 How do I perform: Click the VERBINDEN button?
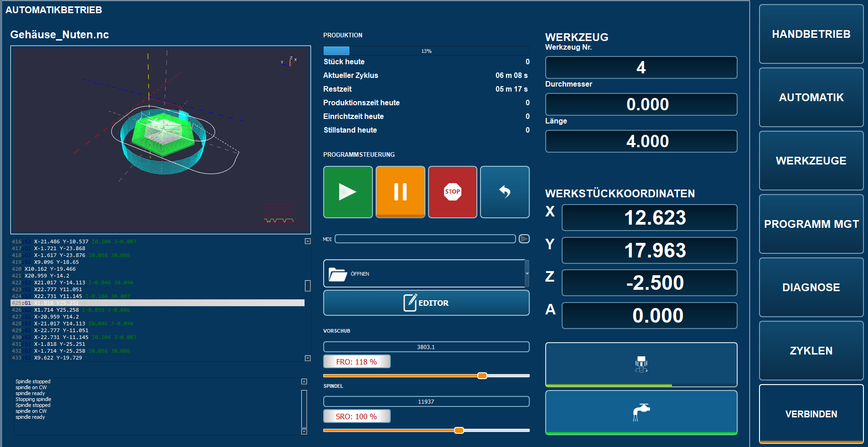pyautogui.click(x=811, y=414)
